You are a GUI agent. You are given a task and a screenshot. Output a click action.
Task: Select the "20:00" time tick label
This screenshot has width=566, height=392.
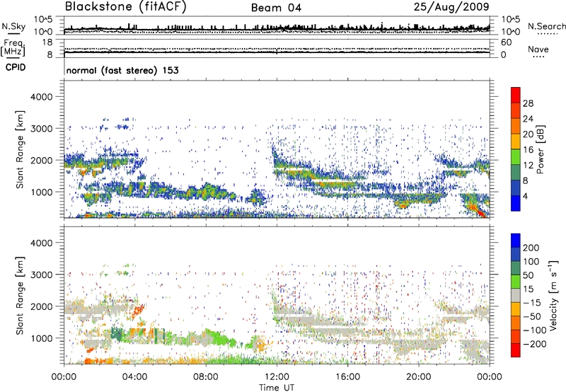tap(418, 377)
